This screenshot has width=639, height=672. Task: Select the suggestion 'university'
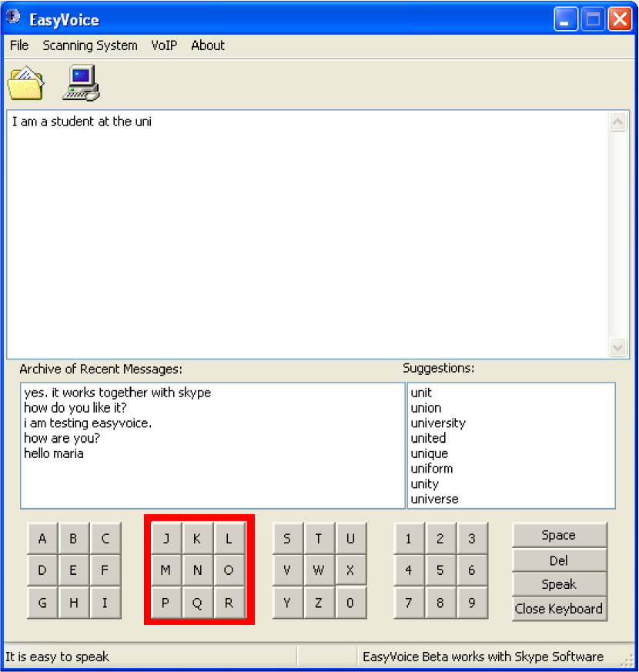pos(438,423)
